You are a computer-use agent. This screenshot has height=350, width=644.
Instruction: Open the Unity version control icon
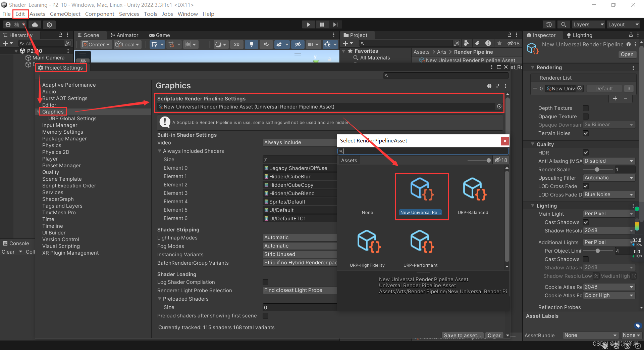click(49, 25)
